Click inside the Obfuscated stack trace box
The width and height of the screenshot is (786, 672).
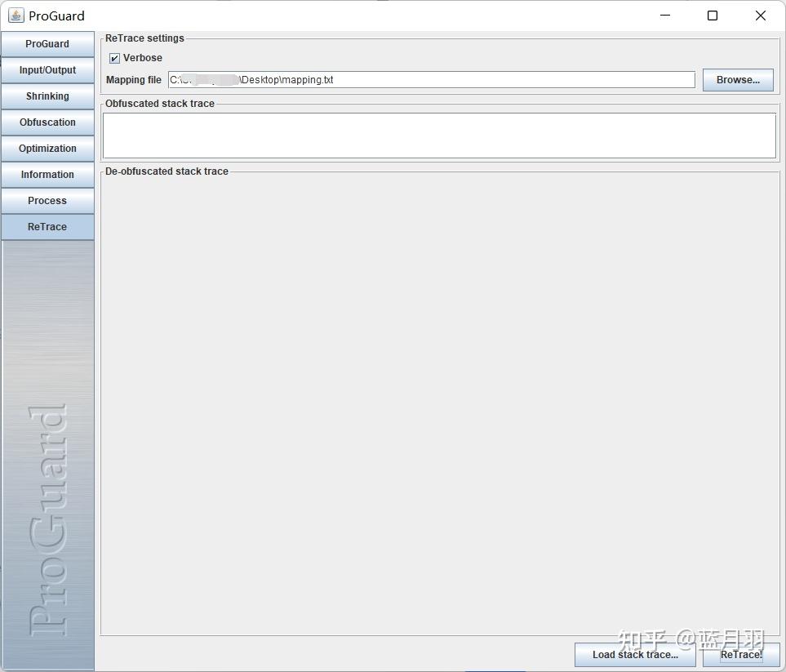click(439, 136)
